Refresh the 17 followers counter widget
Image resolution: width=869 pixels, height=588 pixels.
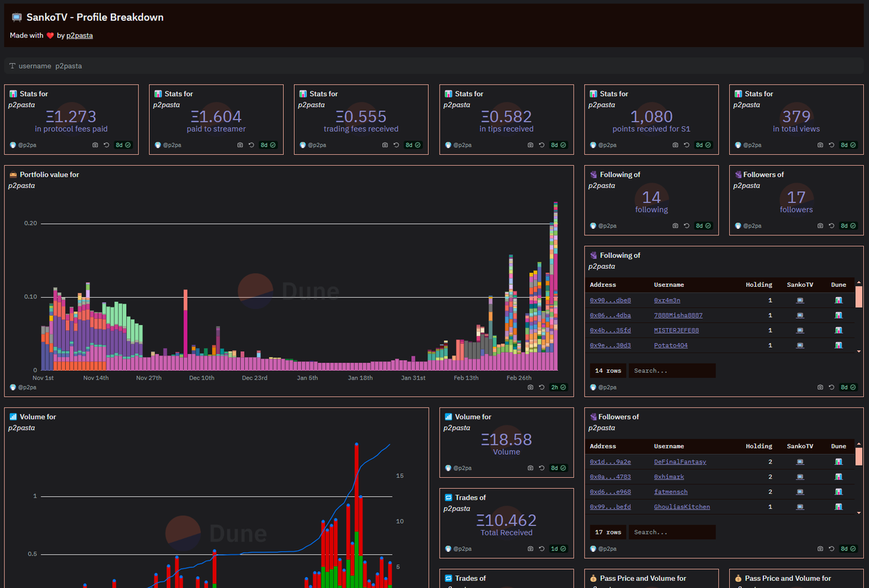[831, 226]
